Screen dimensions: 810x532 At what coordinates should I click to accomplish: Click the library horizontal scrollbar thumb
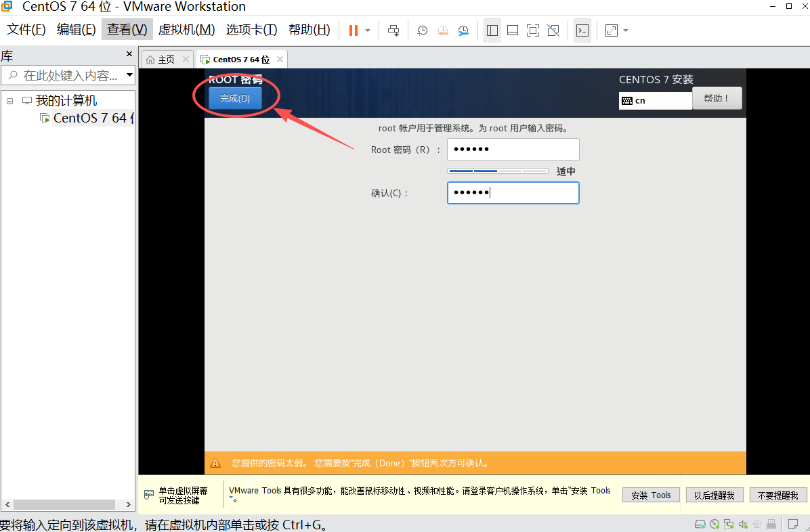pos(64,504)
